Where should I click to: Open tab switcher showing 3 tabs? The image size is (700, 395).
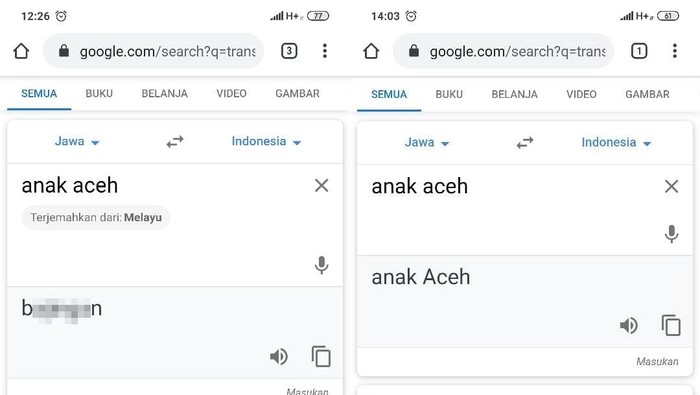pos(289,51)
